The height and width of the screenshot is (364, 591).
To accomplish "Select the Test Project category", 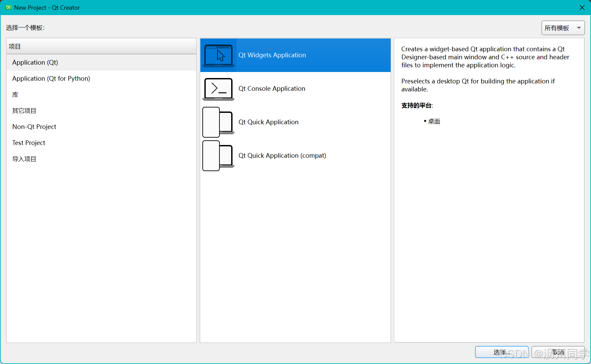I will click(101, 143).
